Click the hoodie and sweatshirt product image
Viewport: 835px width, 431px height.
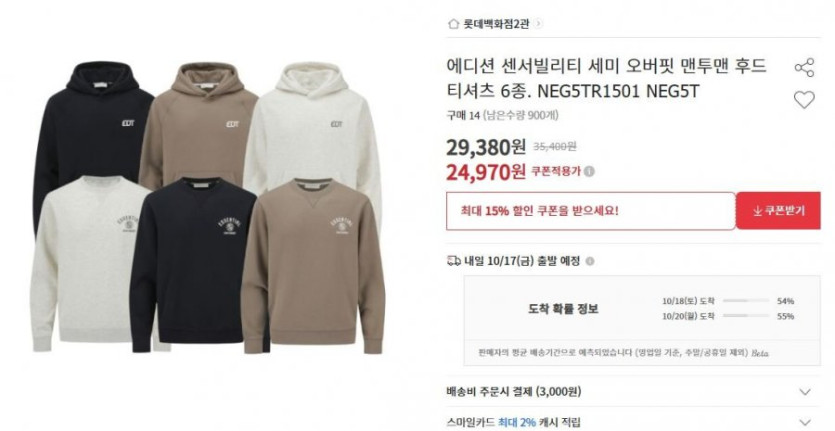208,207
